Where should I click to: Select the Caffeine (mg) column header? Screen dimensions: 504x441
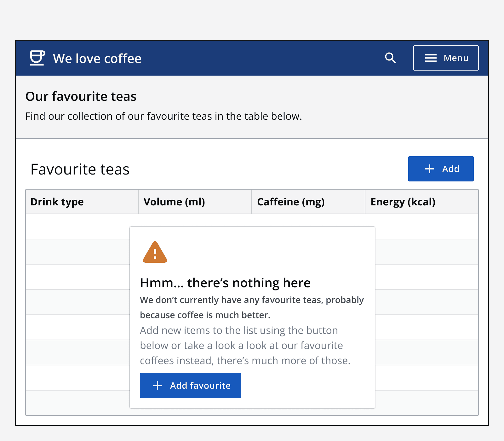(x=291, y=202)
